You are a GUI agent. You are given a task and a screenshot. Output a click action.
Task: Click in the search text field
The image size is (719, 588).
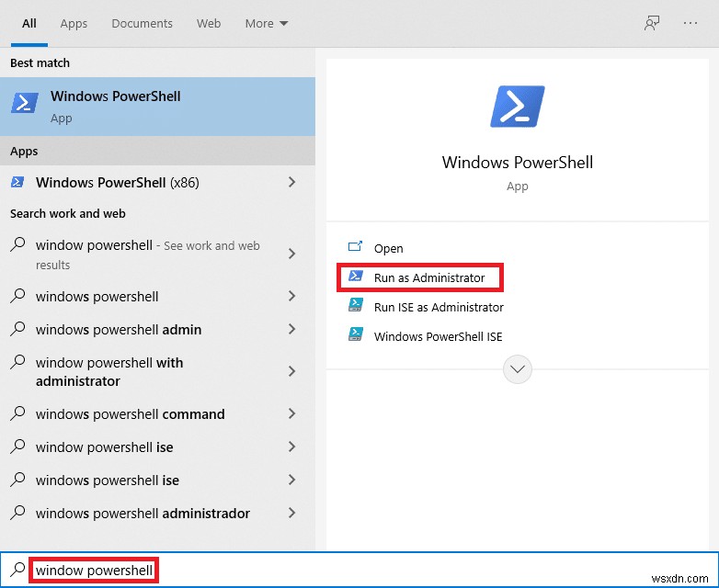pos(368,571)
